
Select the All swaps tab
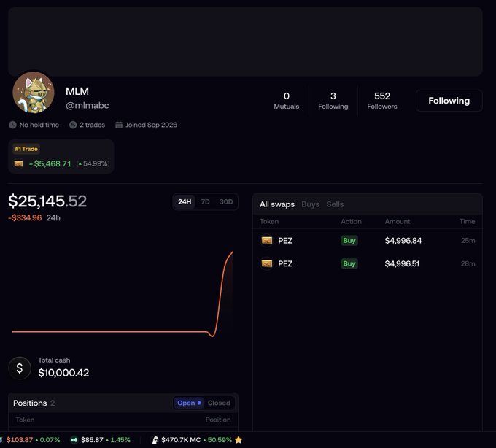(277, 204)
